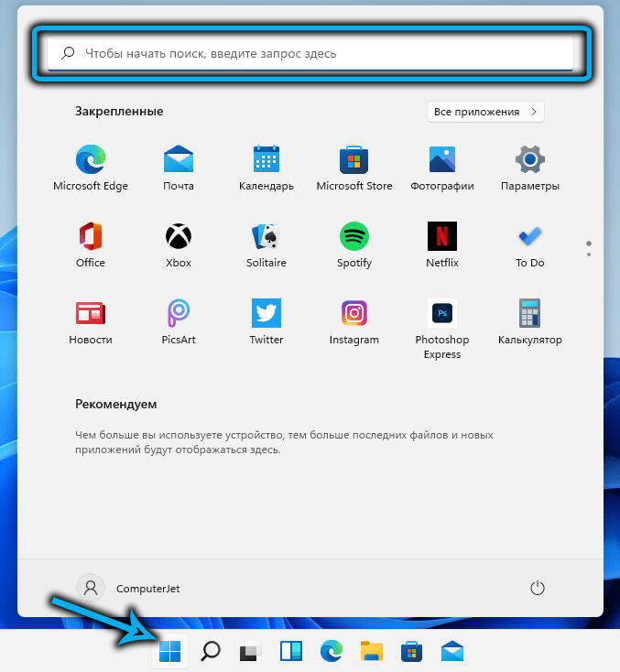Screen dimensions: 620x672
Task: Launch the Spotify app
Action: point(354,237)
